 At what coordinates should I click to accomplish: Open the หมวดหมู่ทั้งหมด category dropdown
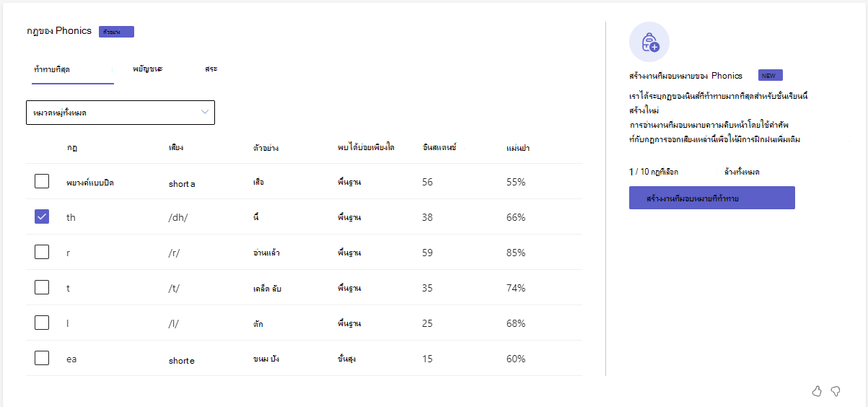120,113
